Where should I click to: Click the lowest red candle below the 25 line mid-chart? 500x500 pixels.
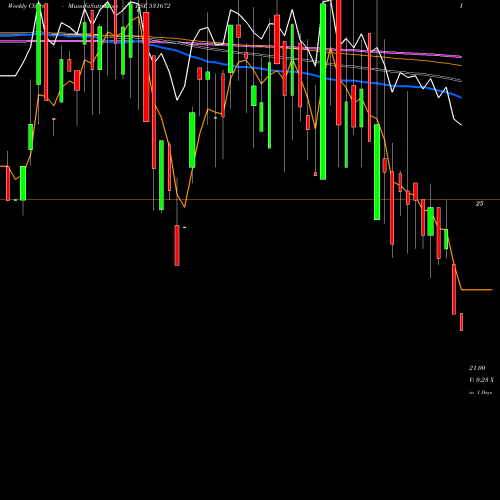[x=177, y=245]
